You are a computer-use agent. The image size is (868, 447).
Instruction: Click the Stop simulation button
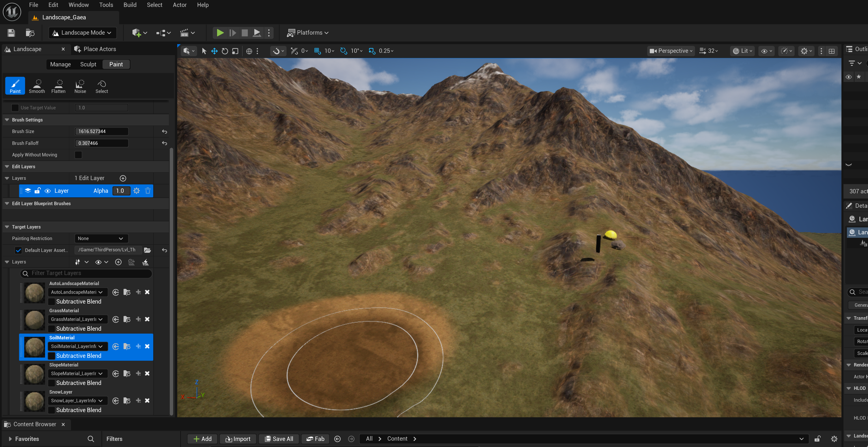(244, 33)
